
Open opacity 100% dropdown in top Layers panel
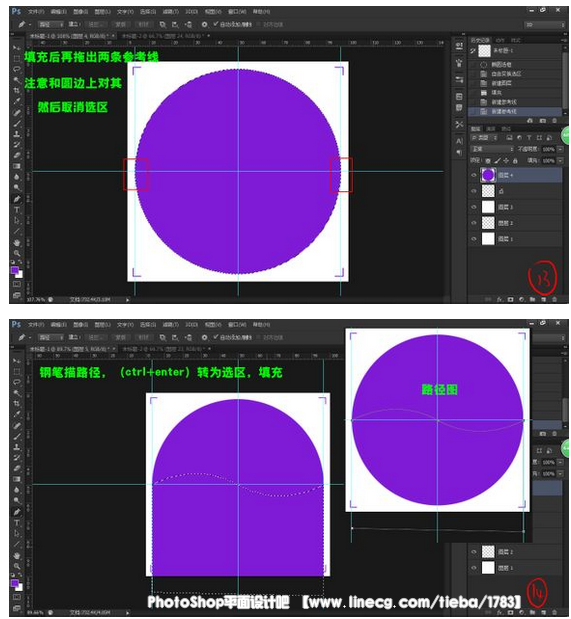coord(560,149)
